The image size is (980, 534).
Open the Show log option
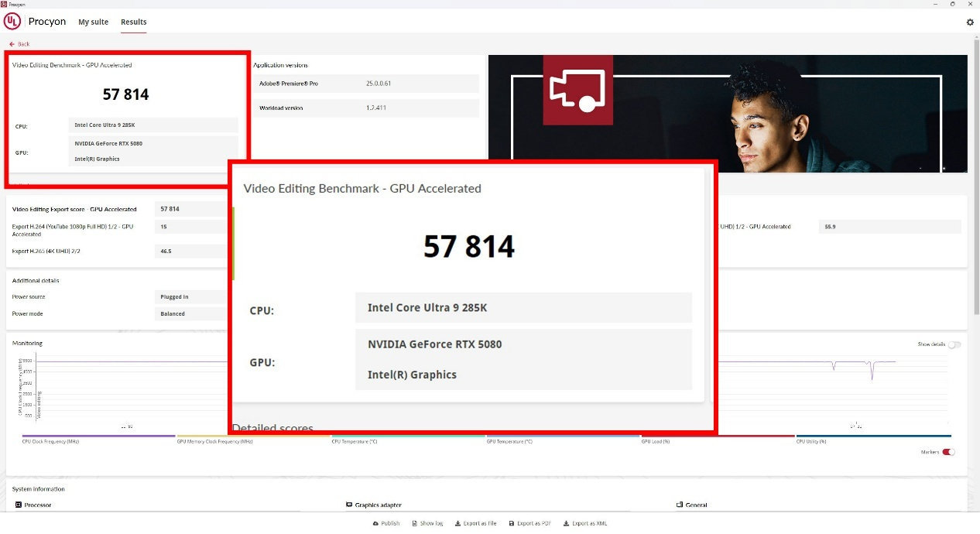click(x=427, y=523)
